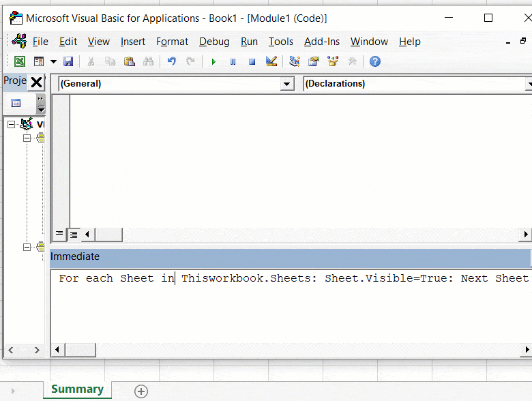Image resolution: width=532 pixels, height=401 pixels.
Task: Open the View menu
Action: [99, 42]
